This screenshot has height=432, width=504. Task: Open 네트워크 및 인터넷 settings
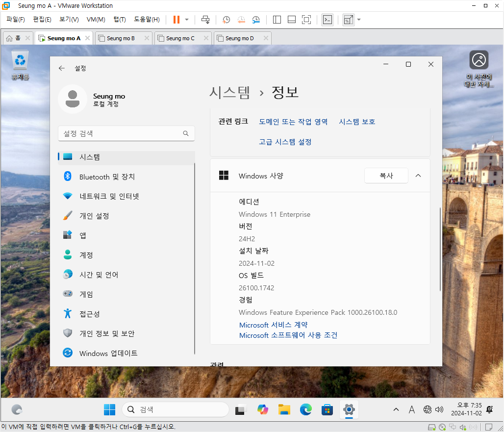[x=126, y=196]
